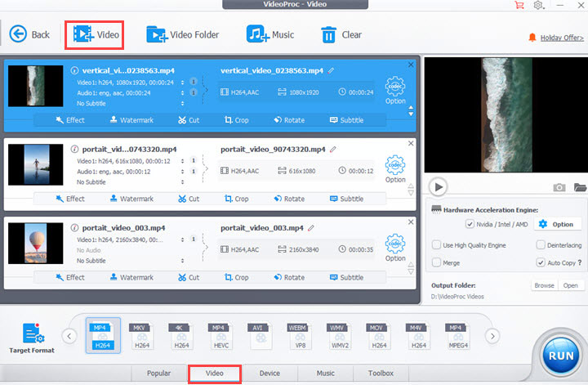588x385 pixels.
Task: Go back using the Back arrow
Action: (29, 34)
